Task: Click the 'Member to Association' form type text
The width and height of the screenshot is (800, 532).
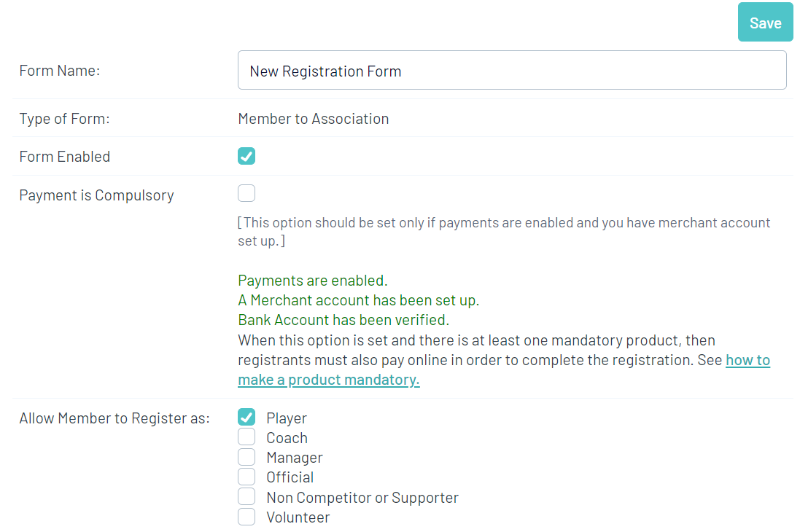Action: point(313,119)
